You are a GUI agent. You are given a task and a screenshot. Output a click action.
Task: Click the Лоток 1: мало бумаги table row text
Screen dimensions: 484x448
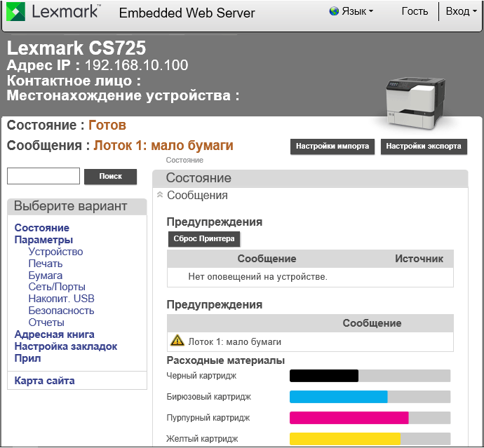coord(234,342)
